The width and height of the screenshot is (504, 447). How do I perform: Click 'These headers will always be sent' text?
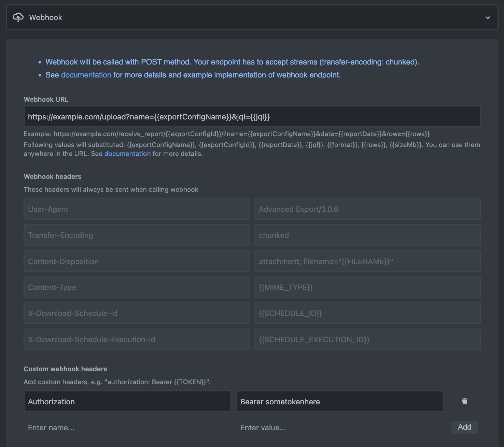tap(111, 189)
